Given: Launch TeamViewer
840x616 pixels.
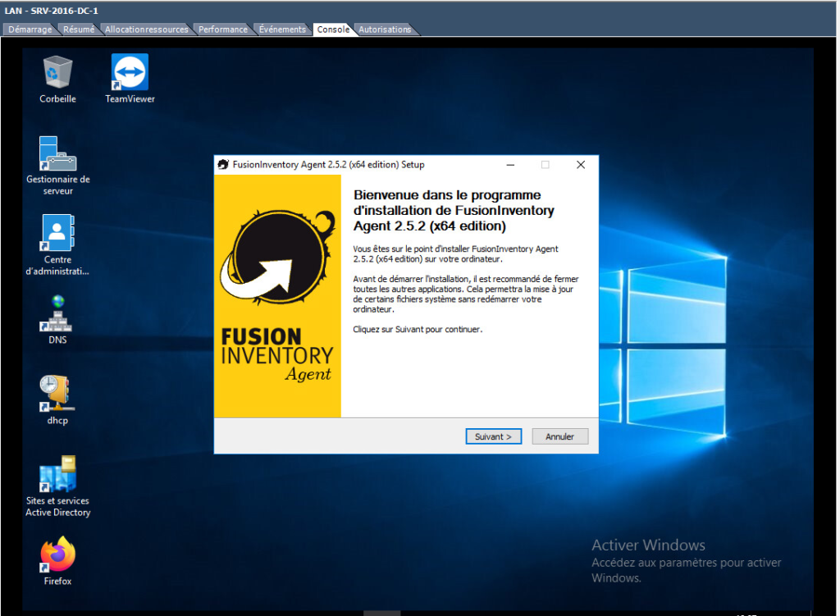Looking at the screenshot, I should point(129,72).
